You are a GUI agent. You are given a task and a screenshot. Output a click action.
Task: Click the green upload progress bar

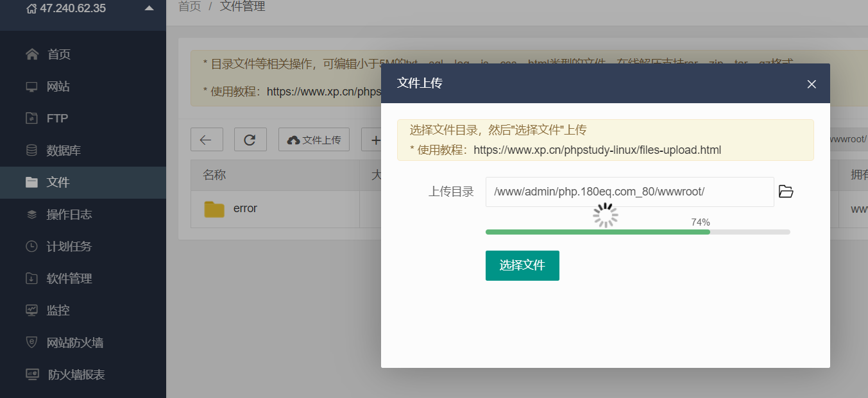pyautogui.click(x=597, y=232)
